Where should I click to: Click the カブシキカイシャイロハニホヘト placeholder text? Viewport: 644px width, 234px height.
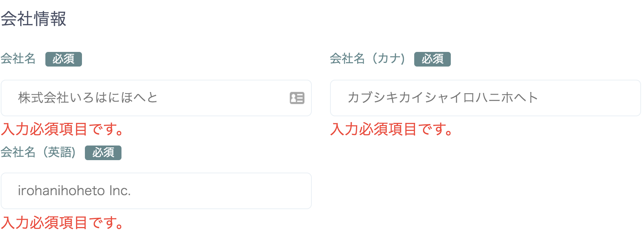[x=442, y=98]
